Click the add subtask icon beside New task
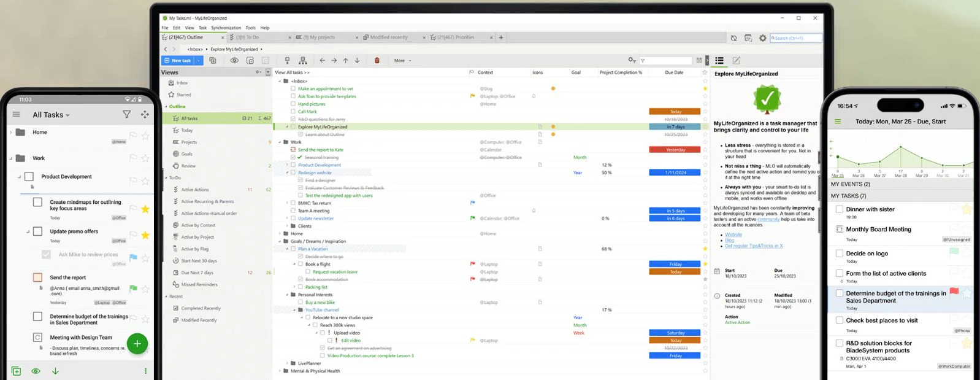This screenshot has width=980, height=380. pyautogui.click(x=213, y=61)
